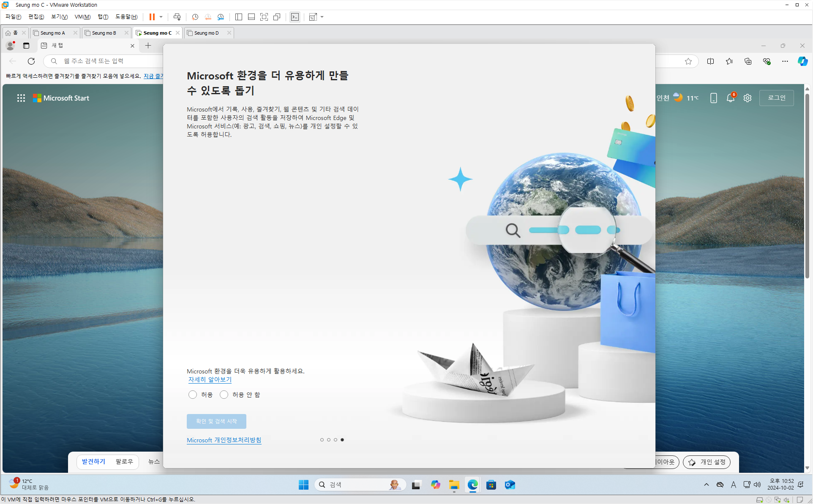Screen dimensions: 813x504
Task: Select the 허용 안 함 radio option
Action: 224,395
